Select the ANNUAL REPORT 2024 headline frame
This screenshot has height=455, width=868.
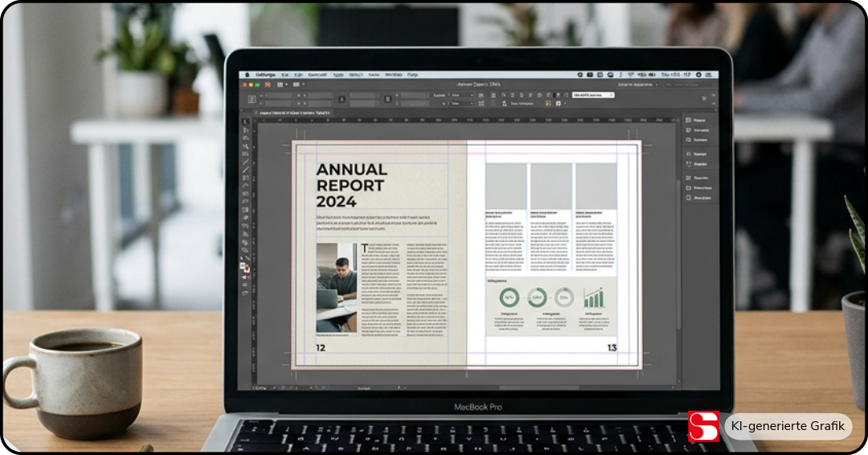[351, 186]
